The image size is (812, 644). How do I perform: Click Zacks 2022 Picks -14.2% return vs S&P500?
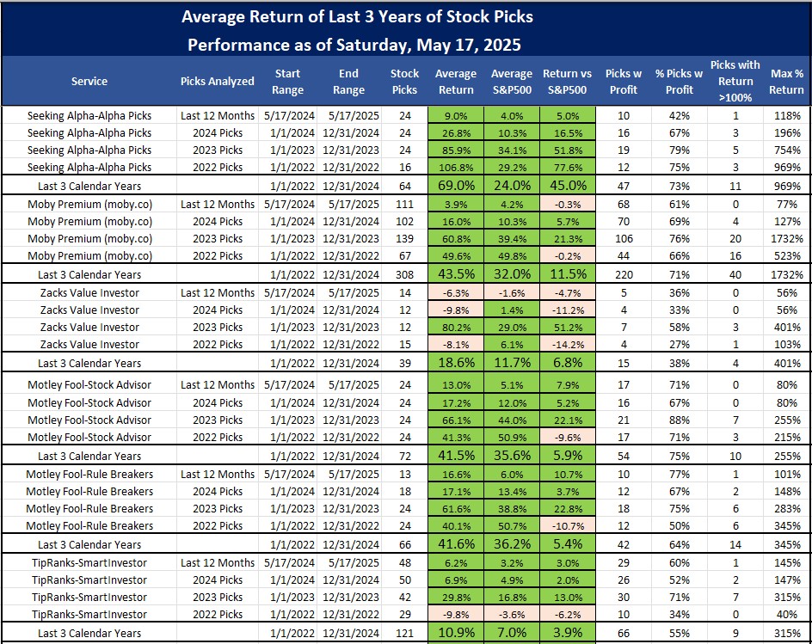tap(568, 344)
